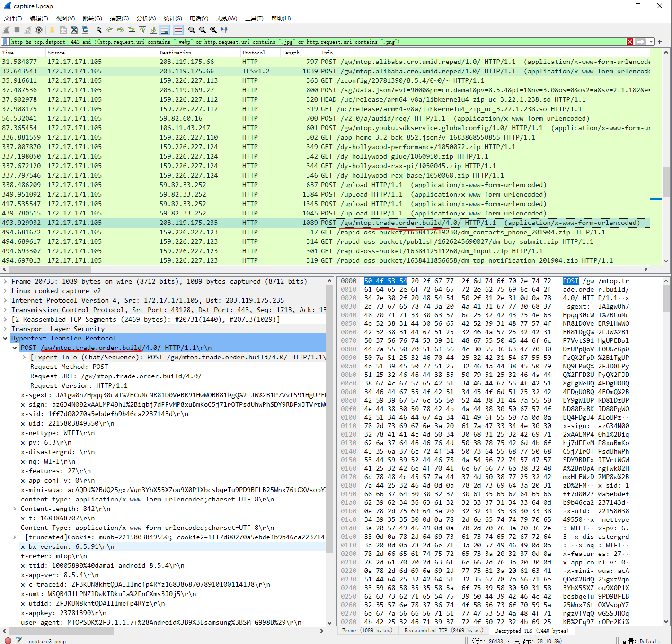This screenshot has width=672, height=644.
Task: Expand Internet Protocol Version 4 details
Action: click(x=5, y=300)
